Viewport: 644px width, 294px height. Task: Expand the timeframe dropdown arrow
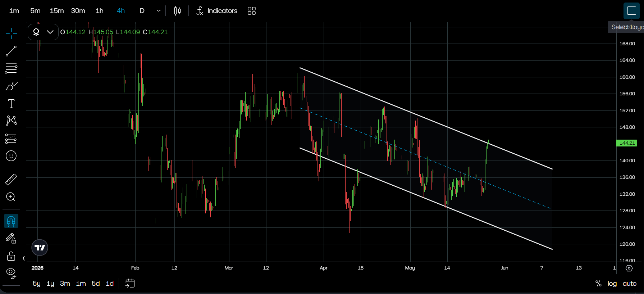coord(159,11)
